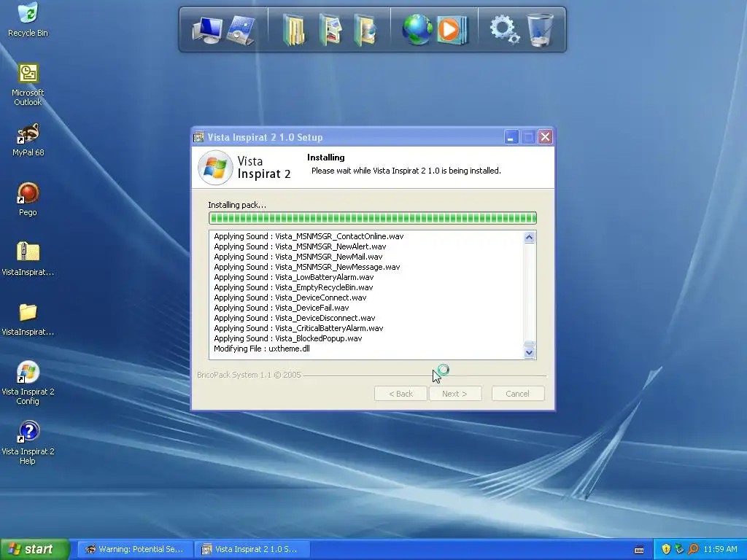
Task: Minimize the Vista Inspirat 2 Setup window
Action: 511,137
